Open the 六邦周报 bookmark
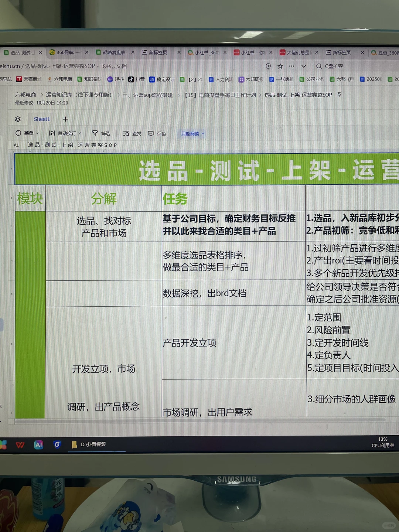Viewport: 399px width, 532px height. [251, 79]
